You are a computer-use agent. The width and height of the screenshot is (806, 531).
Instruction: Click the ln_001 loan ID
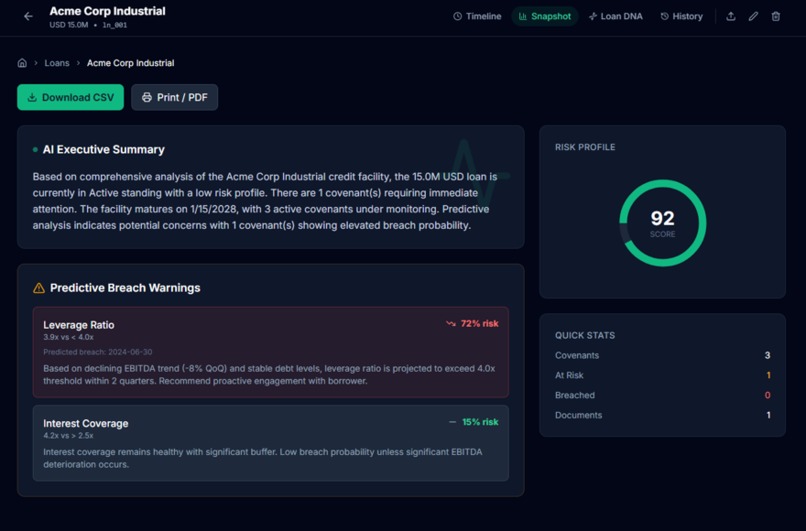(115, 25)
